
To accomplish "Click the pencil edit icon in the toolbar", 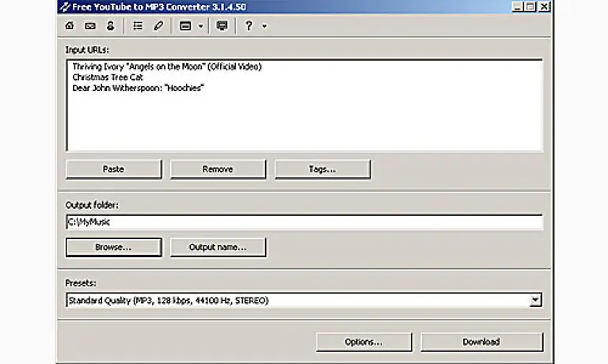I will (x=158, y=26).
